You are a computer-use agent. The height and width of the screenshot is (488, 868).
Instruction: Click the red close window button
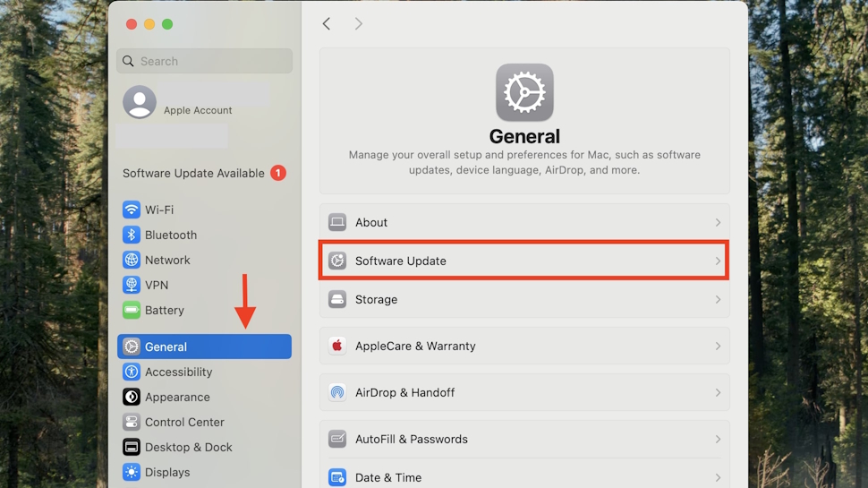pos(132,24)
